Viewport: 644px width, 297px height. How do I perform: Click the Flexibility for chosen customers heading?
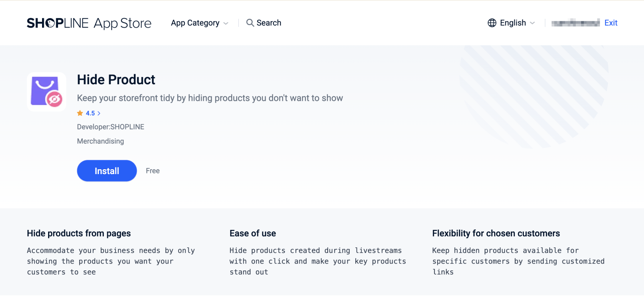496,233
